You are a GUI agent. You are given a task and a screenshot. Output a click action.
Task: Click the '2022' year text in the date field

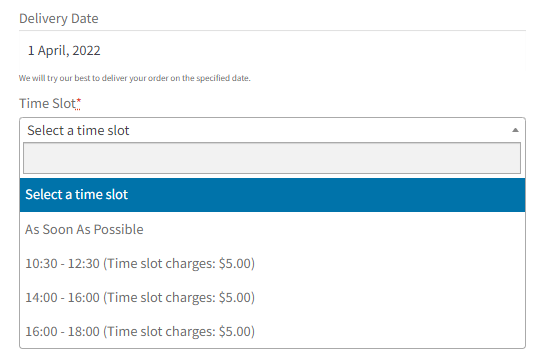(86, 51)
